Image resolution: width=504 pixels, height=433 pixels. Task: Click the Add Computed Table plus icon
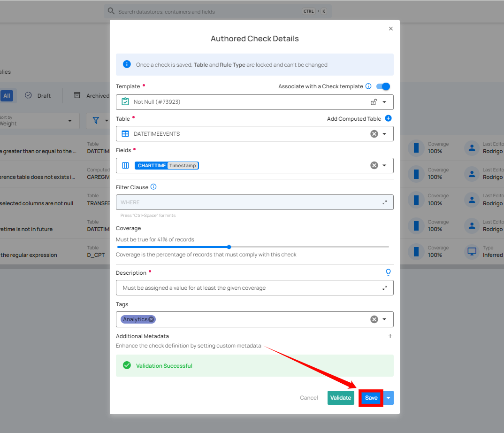pyautogui.click(x=388, y=118)
